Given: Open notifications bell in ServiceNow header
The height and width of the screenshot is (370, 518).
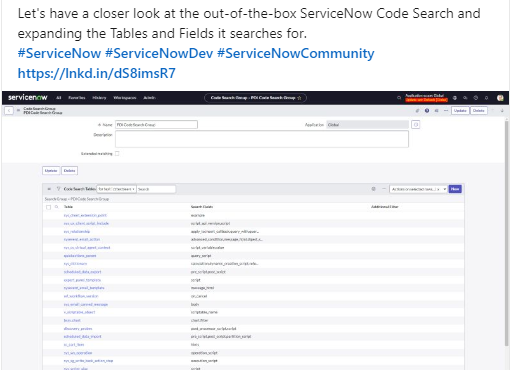Looking at the screenshot, I should tap(486, 98).
